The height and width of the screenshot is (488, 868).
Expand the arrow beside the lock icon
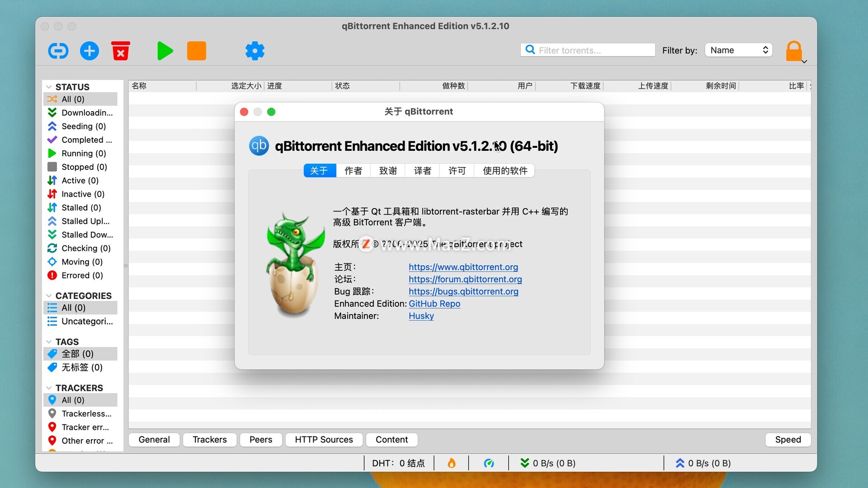coord(804,62)
